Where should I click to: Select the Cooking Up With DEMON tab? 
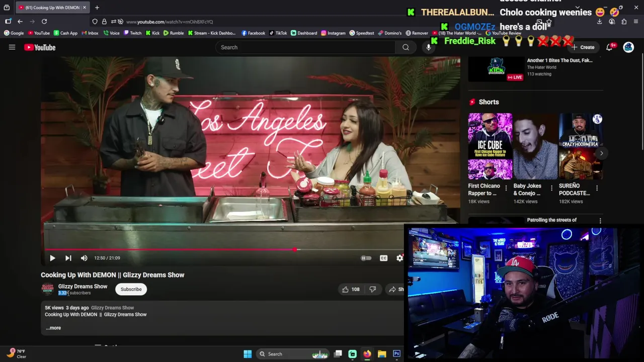click(52, 8)
